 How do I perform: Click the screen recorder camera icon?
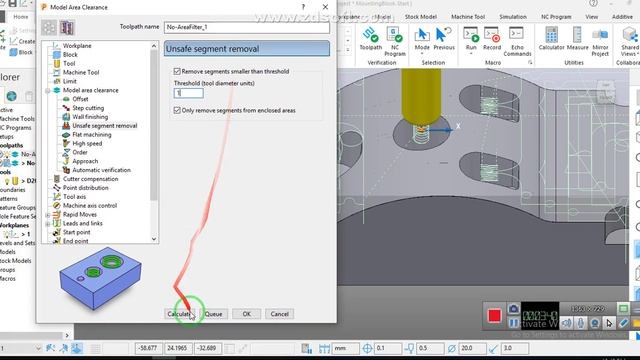click(513, 309)
